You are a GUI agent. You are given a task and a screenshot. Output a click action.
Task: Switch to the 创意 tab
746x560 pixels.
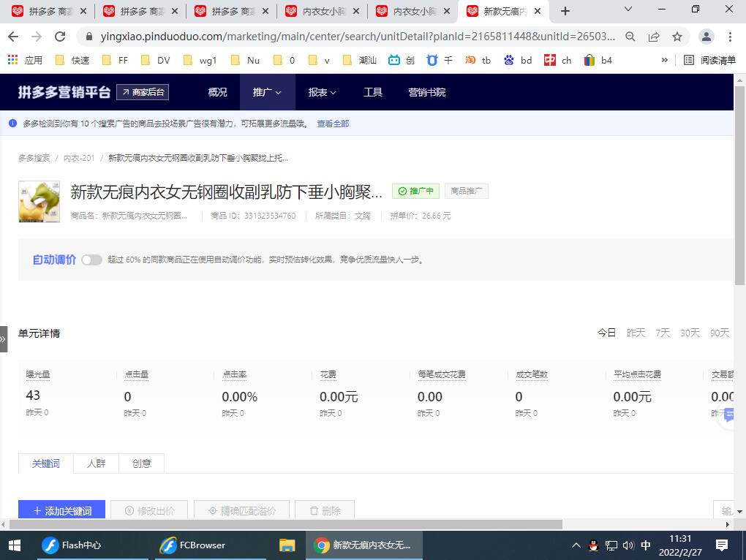pyautogui.click(x=141, y=463)
